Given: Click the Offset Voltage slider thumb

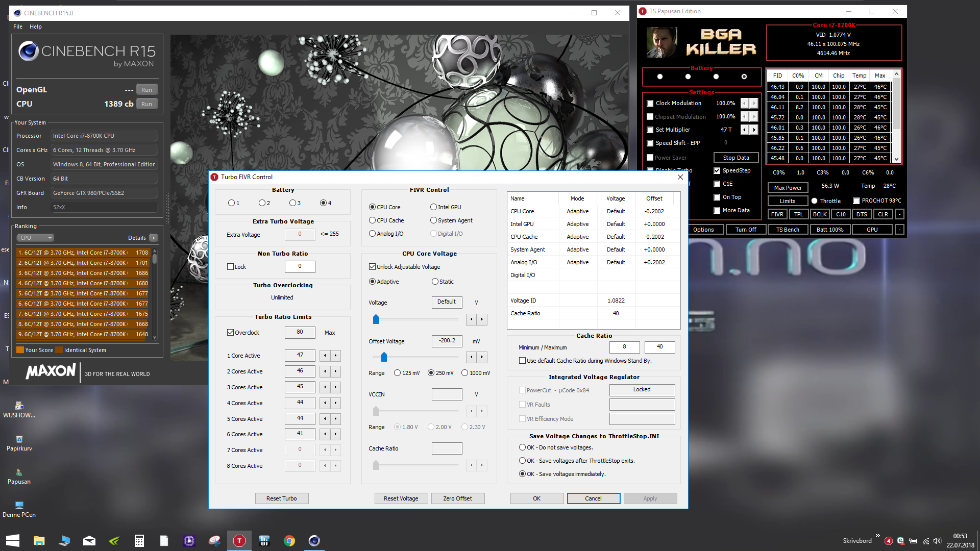Looking at the screenshot, I should coord(384,357).
